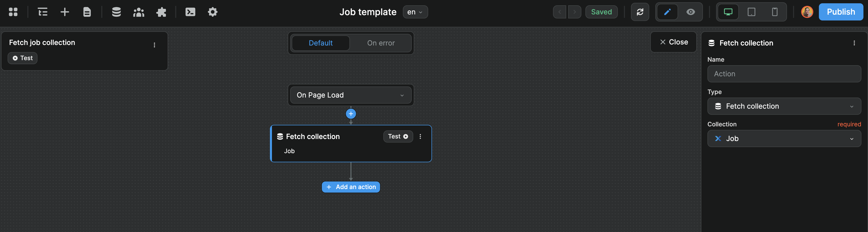Open the language selector showing en

(415, 12)
